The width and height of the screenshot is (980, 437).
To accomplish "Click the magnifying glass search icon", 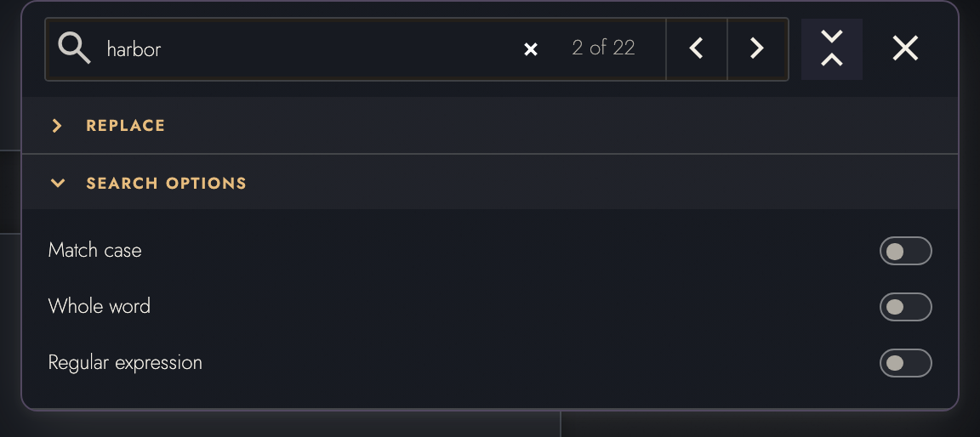I will [x=74, y=48].
